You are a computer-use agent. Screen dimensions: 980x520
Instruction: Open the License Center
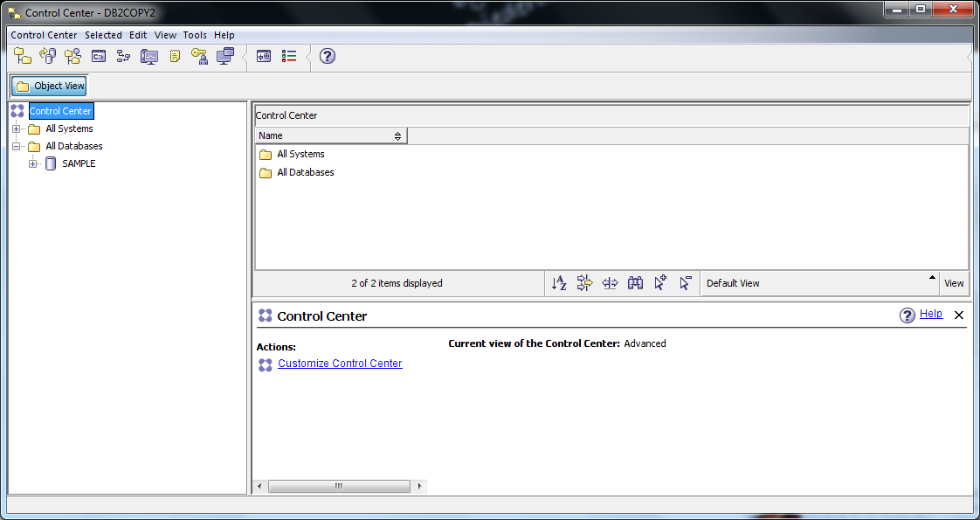click(x=199, y=56)
